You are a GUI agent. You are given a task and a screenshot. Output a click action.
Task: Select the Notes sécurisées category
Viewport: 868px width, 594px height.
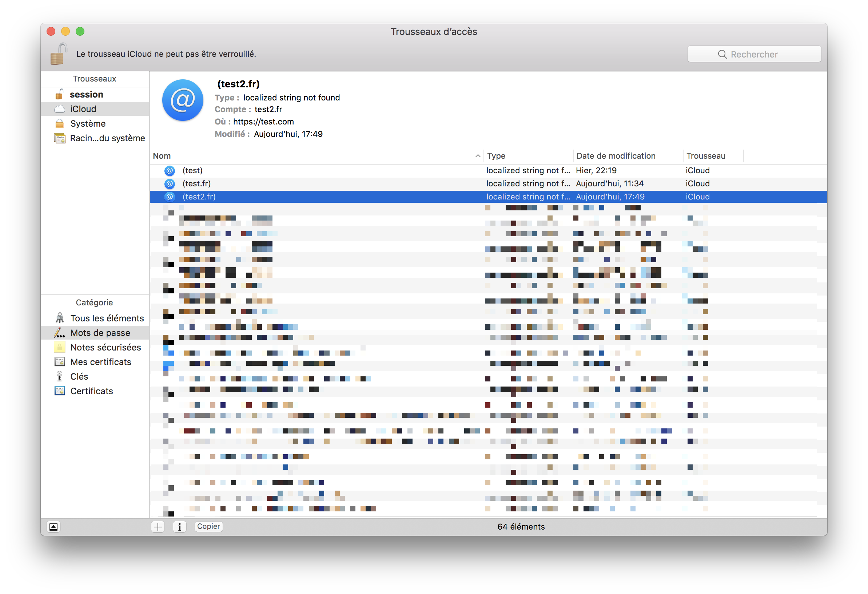point(106,348)
